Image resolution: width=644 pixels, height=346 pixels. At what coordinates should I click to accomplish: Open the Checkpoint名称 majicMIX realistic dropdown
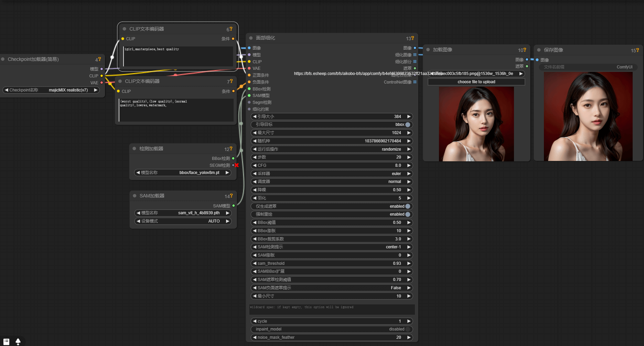[51, 90]
